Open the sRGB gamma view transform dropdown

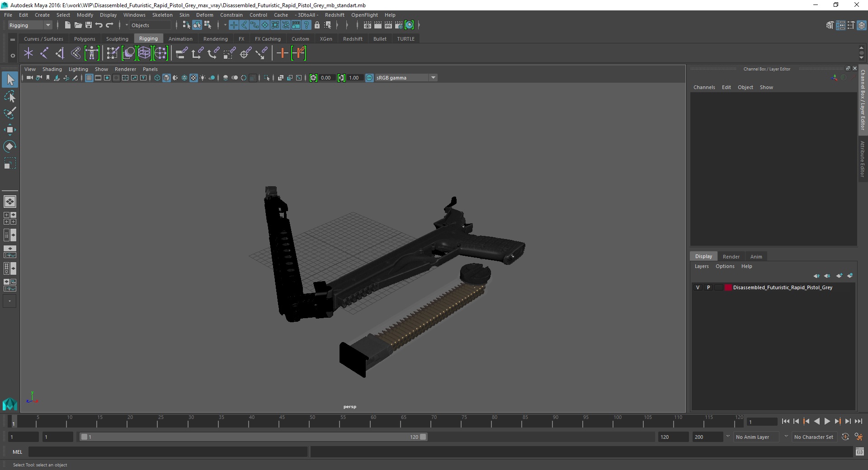coord(406,78)
